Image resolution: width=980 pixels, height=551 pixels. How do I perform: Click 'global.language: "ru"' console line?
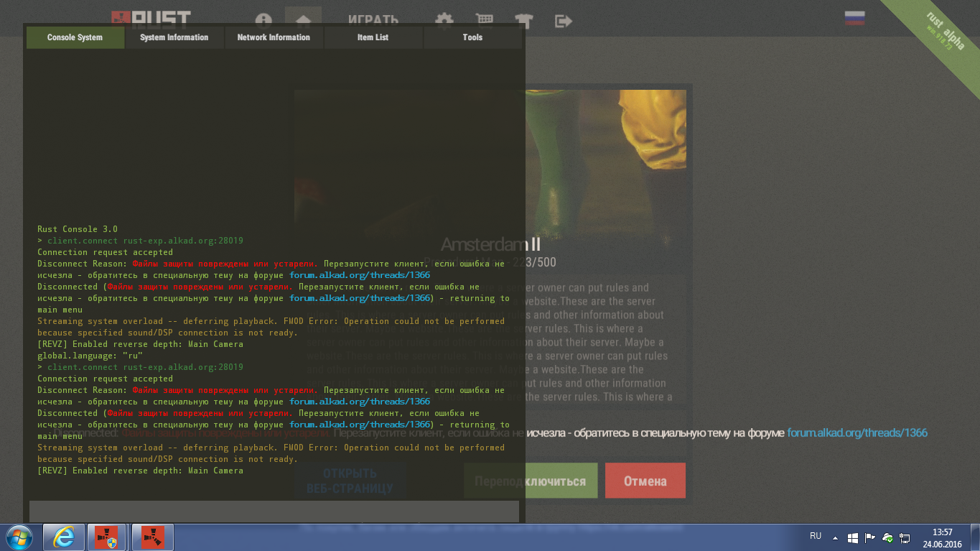[90, 356]
